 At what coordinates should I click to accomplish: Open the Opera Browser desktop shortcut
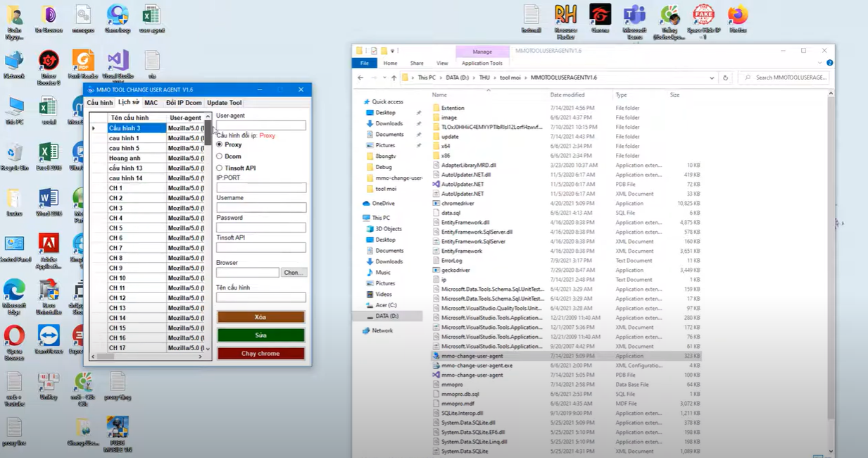pos(14,336)
